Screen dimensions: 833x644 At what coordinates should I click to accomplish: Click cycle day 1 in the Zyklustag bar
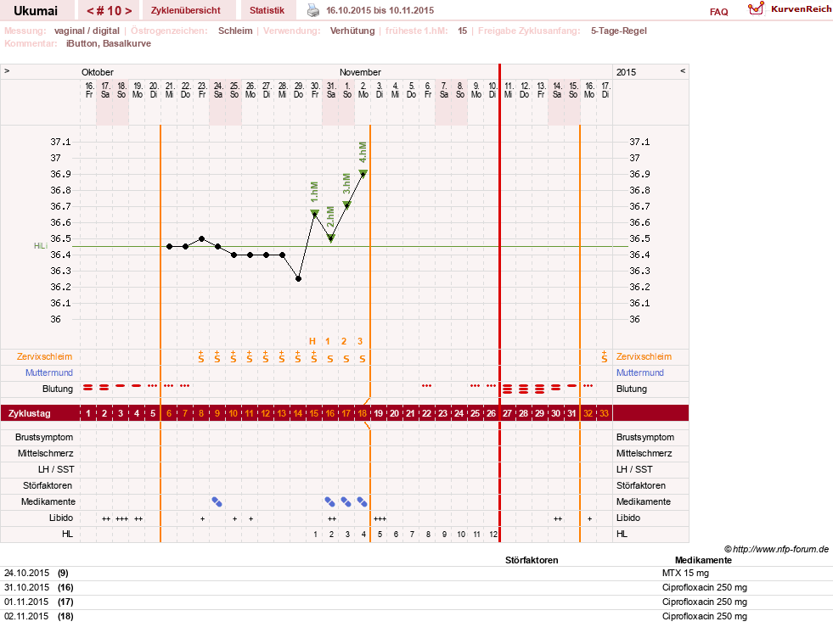click(88, 413)
